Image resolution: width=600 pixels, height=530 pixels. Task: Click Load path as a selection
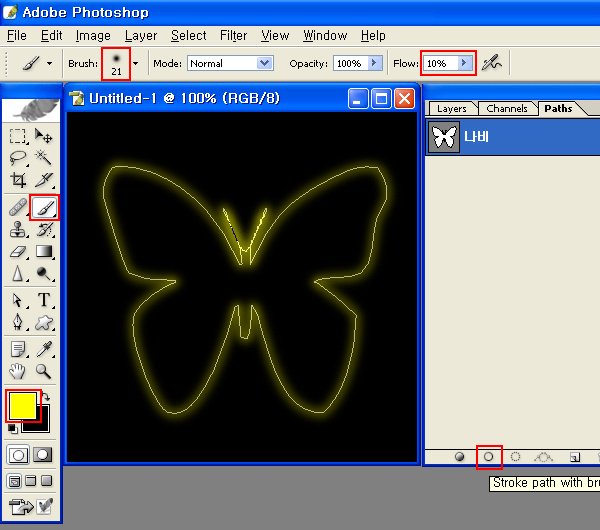click(515, 457)
